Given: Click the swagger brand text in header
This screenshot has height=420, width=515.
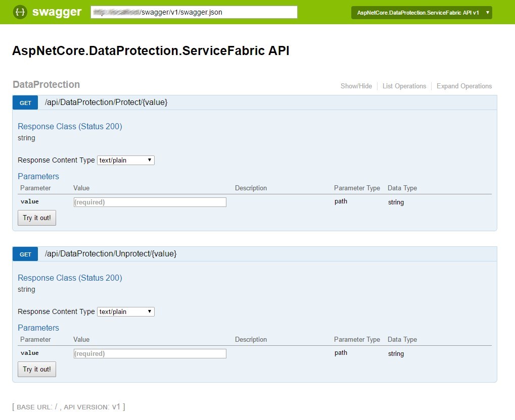Looking at the screenshot, I should (57, 12).
